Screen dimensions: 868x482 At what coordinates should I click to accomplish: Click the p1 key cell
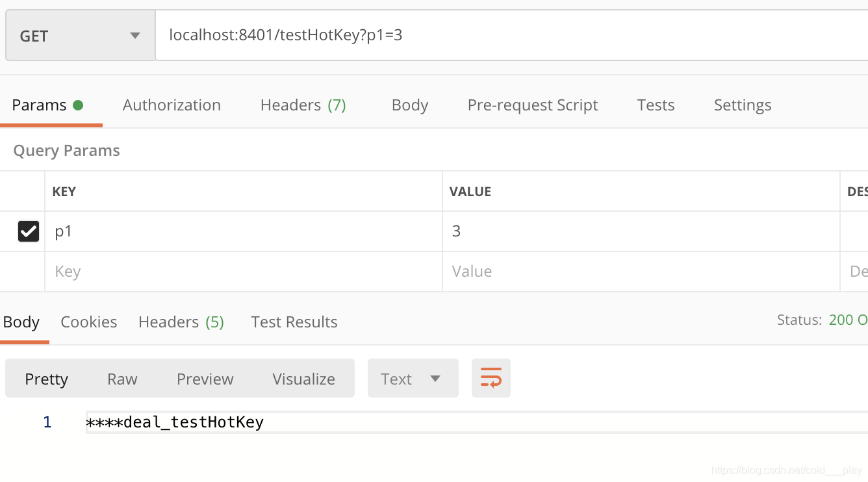244,231
